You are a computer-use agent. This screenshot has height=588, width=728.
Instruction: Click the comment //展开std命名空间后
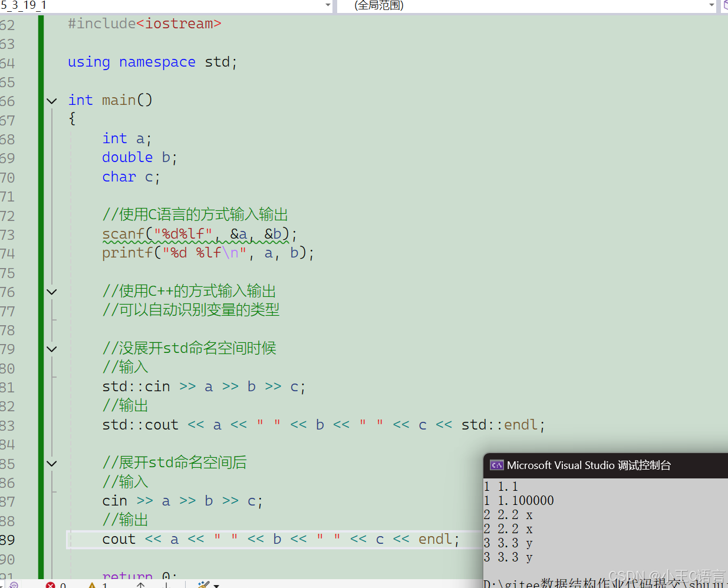coord(174,463)
